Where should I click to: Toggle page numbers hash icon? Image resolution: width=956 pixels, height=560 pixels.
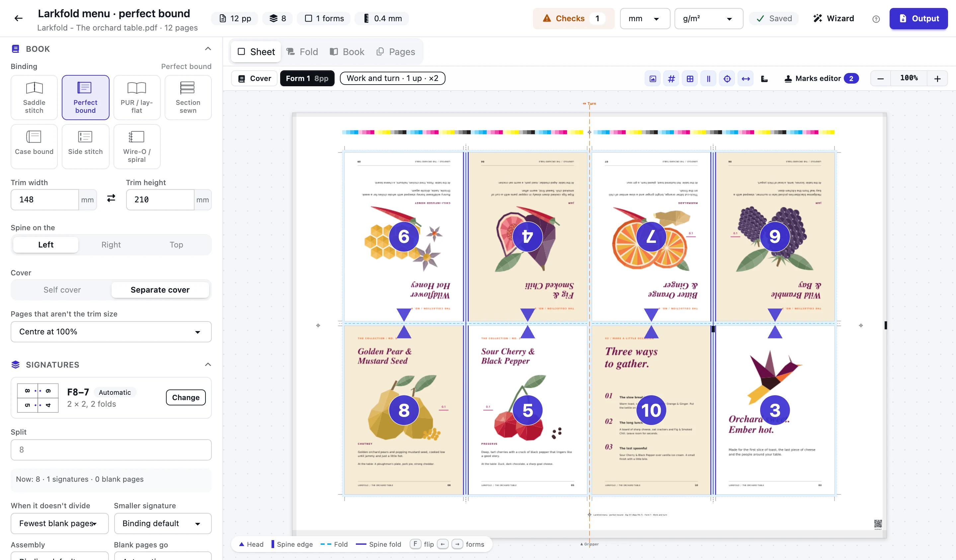(x=671, y=79)
